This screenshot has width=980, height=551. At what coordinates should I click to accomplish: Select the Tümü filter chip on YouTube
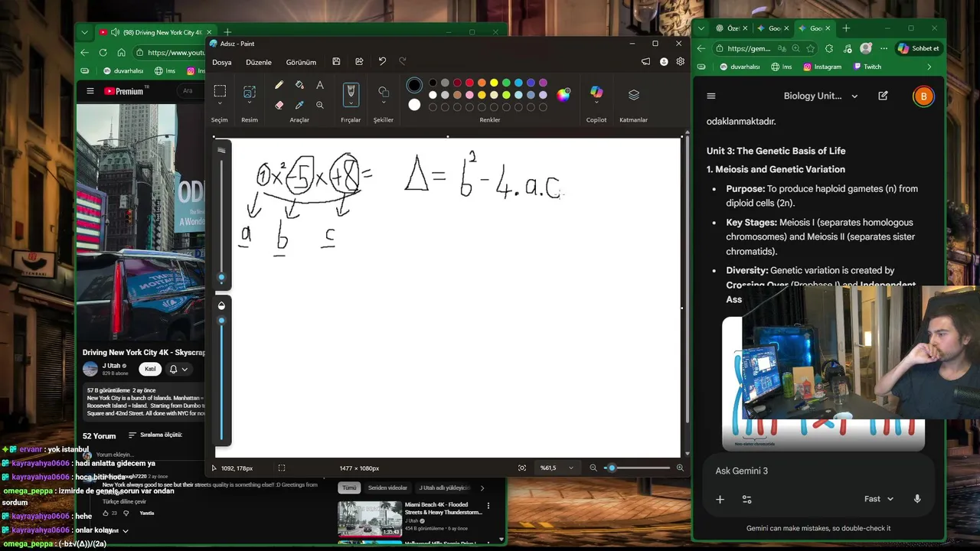pos(350,487)
